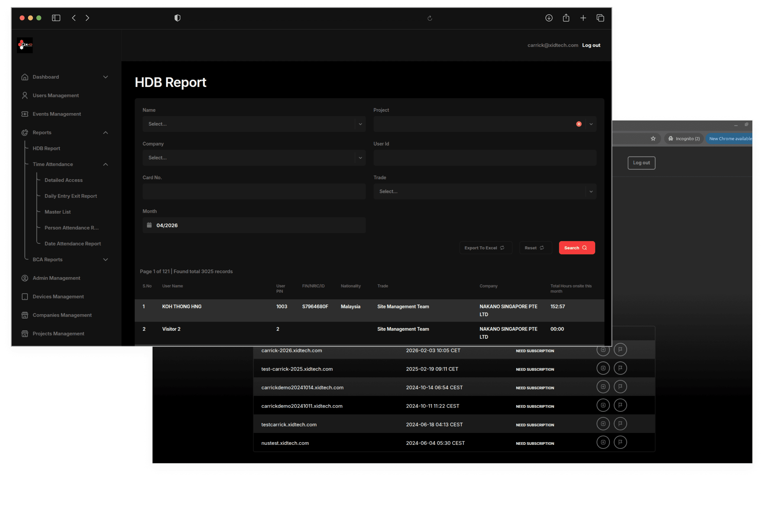The height and width of the screenshot is (532, 764).
Task: Clear the Project field with red x
Action: click(x=579, y=124)
